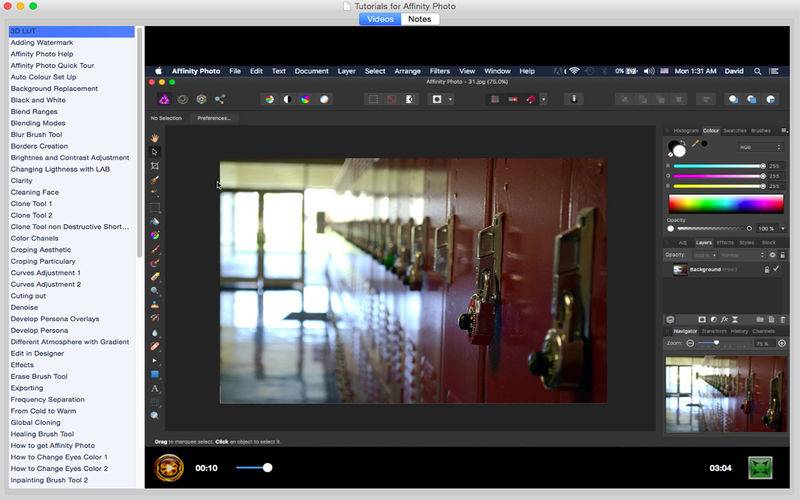Click the video progress slider knob

click(x=267, y=467)
